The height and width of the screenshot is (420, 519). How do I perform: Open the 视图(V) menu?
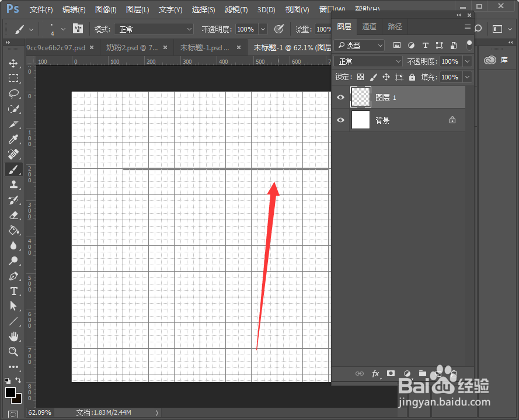tap(297, 9)
